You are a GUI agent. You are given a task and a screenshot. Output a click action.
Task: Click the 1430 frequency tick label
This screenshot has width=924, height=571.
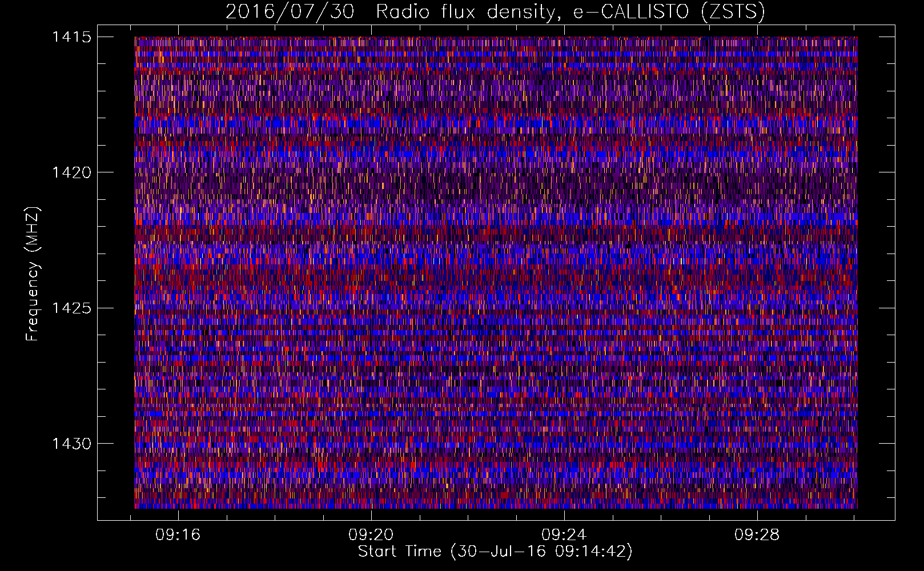tap(71, 444)
